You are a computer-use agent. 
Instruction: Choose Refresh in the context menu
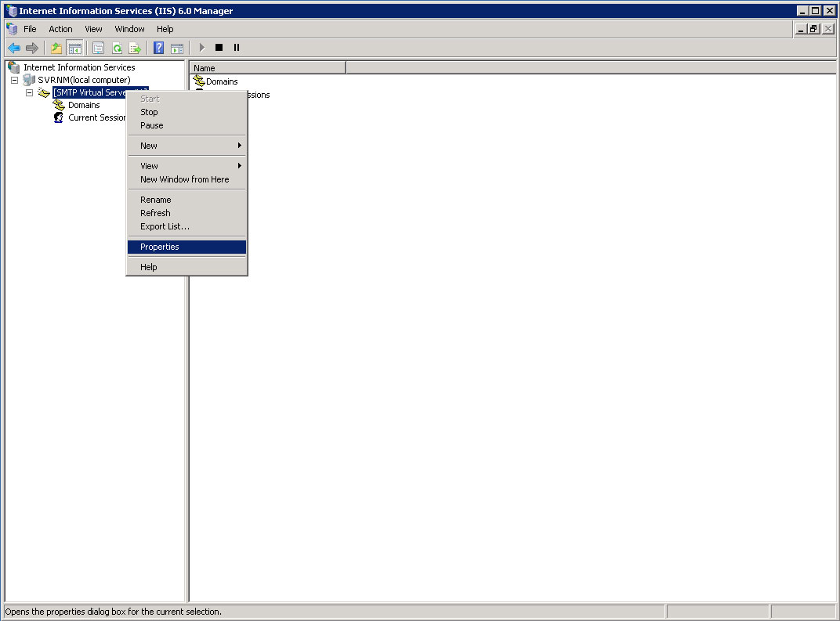(x=186, y=213)
